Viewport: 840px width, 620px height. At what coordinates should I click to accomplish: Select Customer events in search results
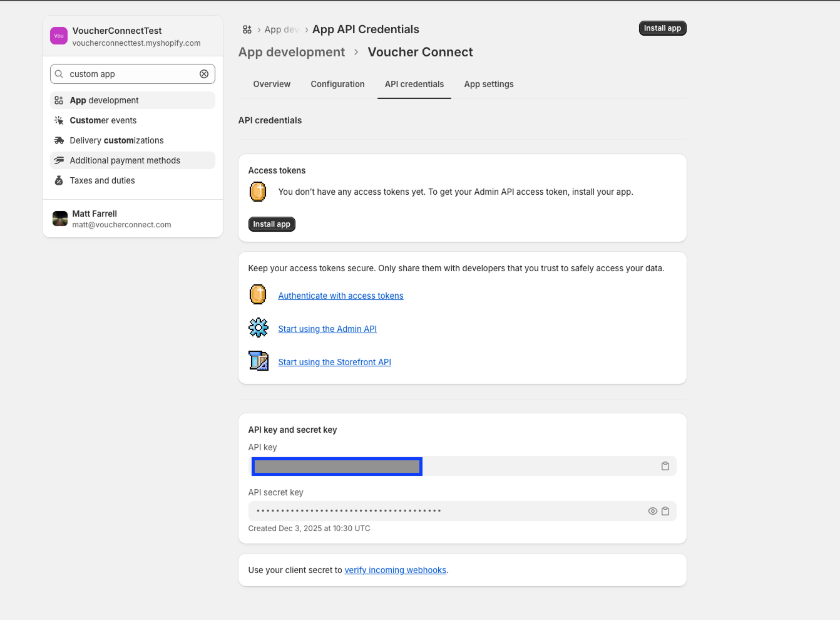click(103, 120)
